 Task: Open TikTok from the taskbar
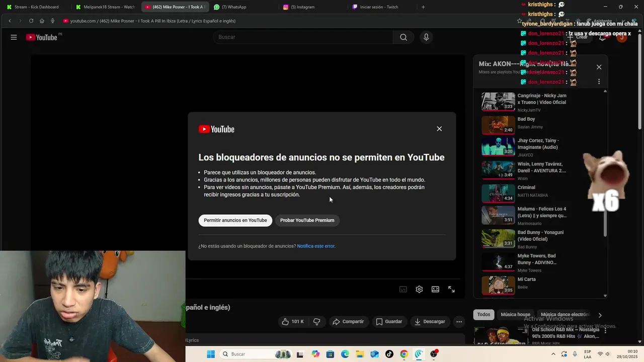(389, 354)
